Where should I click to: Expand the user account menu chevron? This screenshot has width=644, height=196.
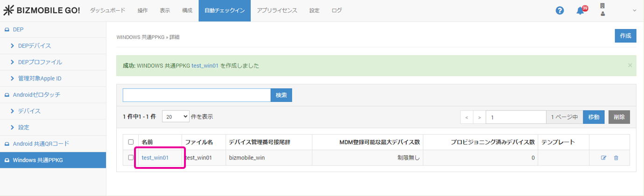click(634, 11)
